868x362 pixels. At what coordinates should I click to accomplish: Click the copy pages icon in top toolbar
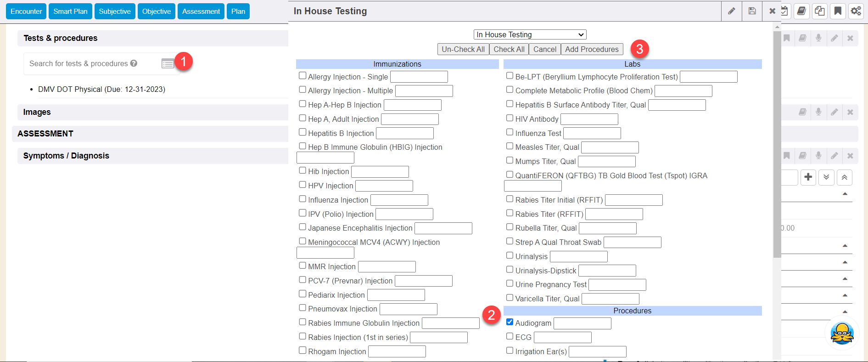click(819, 11)
